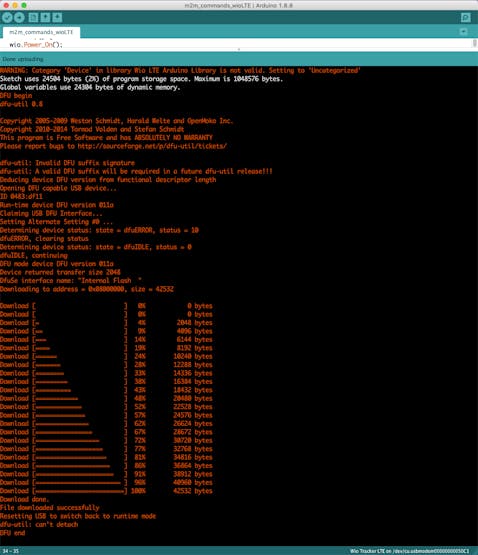This screenshot has width=478, height=555.
Task: Save the sketch with the down-arrow icon
Action: (x=57, y=17)
